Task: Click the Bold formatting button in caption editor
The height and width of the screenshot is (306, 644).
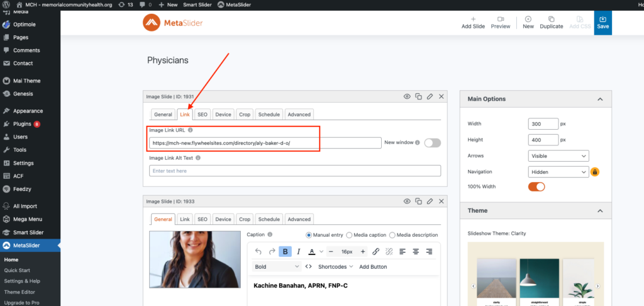Action: click(286, 251)
